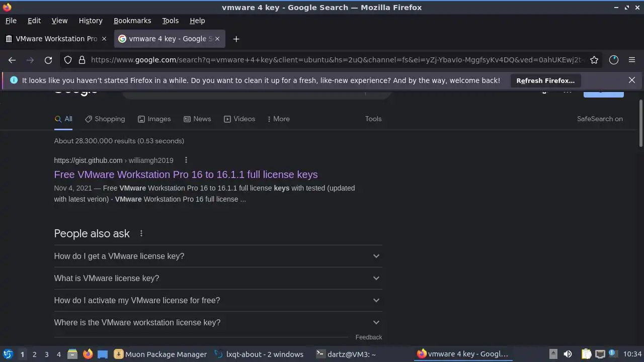Screen dimensions: 644x362
Task: Click the info icon in notification bar
Action: coord(14,80)
